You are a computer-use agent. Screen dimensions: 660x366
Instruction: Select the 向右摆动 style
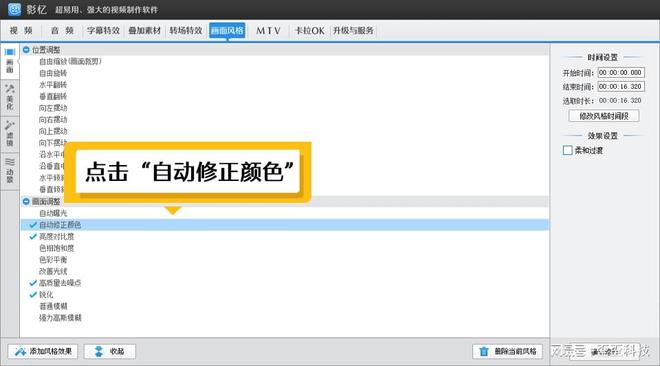coord(53,119)
